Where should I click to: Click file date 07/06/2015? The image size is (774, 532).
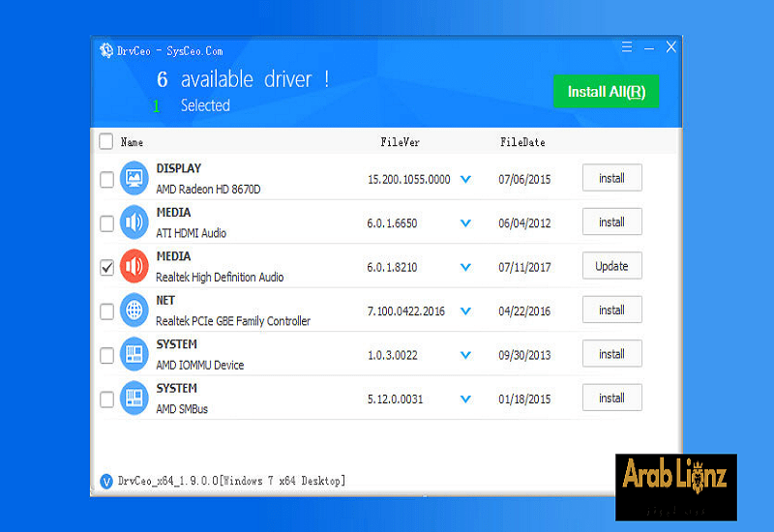pyautogui.click(x=524, y=179)
